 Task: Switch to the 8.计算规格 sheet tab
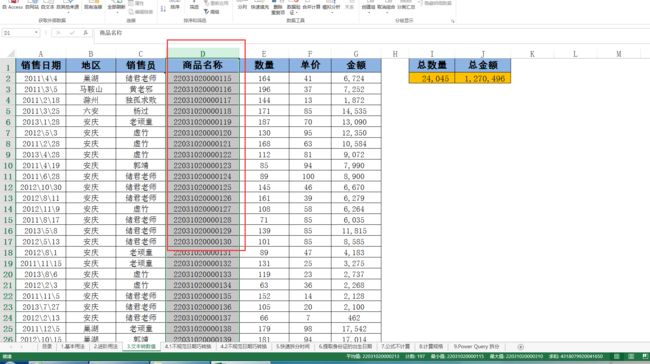click(x=431, y=347)
